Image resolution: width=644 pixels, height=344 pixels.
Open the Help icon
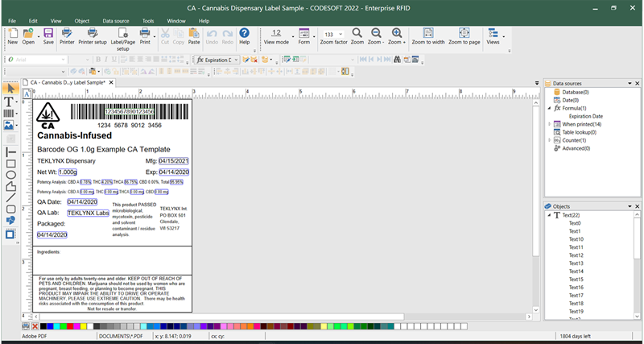coord(245,36)
